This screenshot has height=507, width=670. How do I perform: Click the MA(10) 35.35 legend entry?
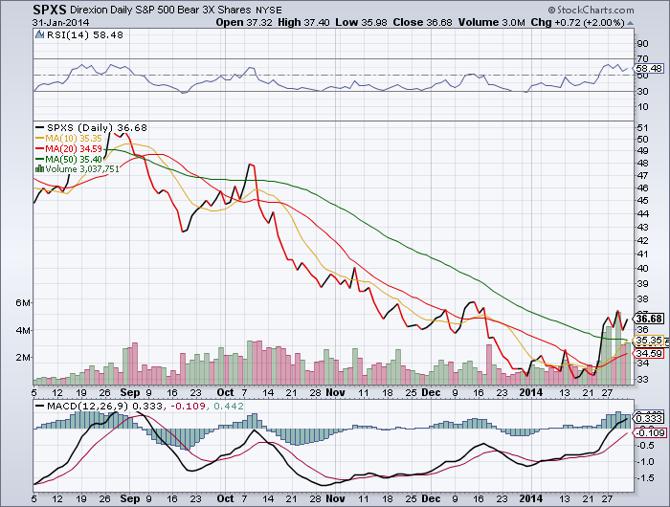[x=73, y=138]
